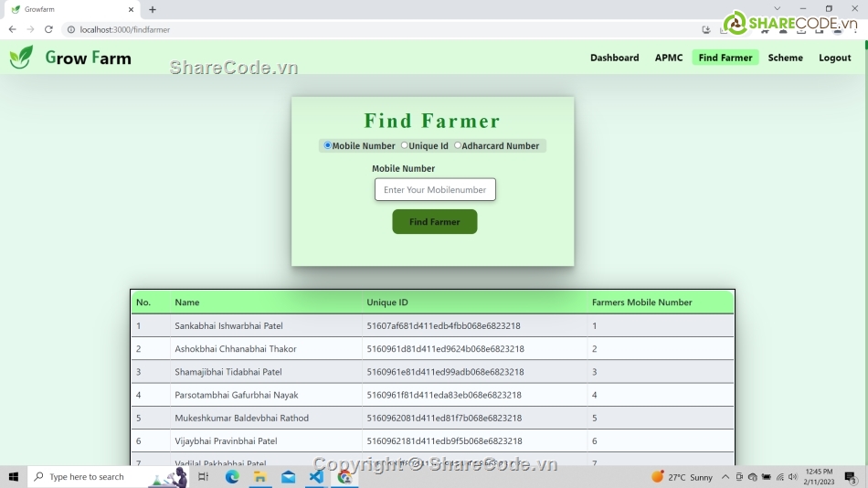Select the Mobile Number radio option
The height and width of the screenshot is (488, 868).
coord(328,145)
